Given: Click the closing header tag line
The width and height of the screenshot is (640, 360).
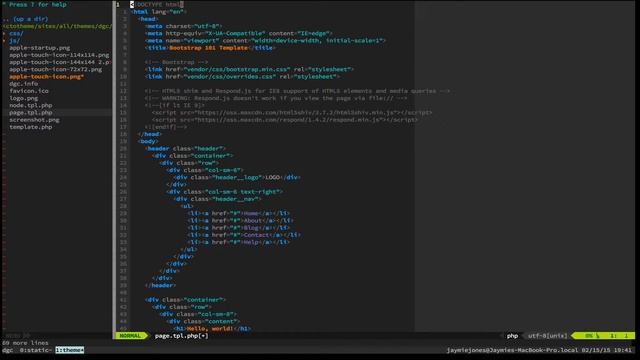Looking at the screenshot, I should coord(160,285).
